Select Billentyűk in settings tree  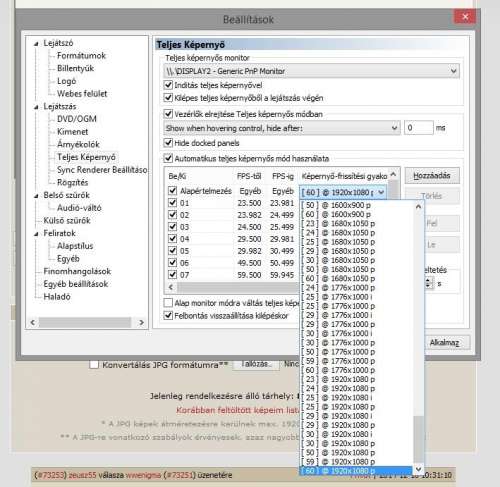pos(75,68)
